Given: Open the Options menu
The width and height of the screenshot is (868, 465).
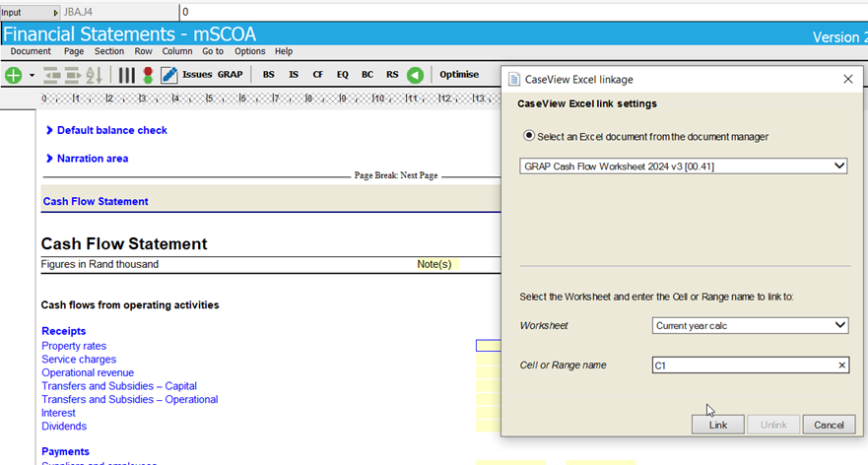Looking at the screenshot, I should [x=249, y=51].
